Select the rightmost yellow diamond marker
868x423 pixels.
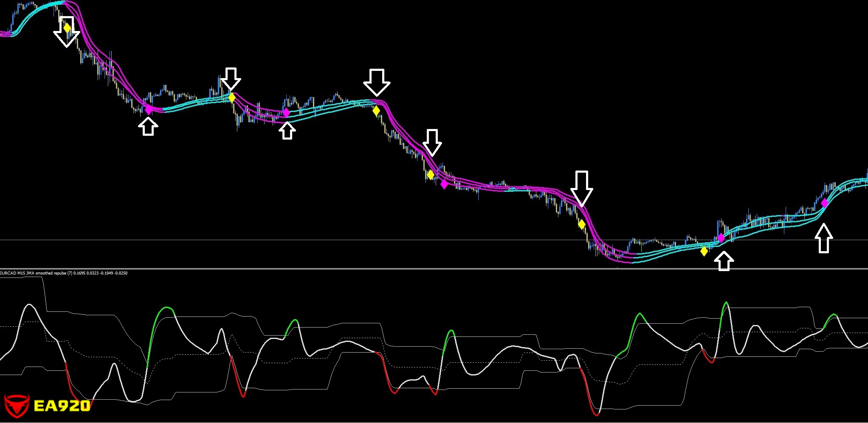704,251
